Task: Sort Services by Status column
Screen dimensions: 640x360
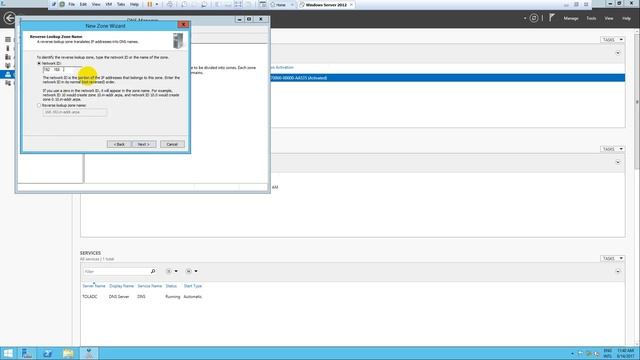Action: click(x=171, y=286)
